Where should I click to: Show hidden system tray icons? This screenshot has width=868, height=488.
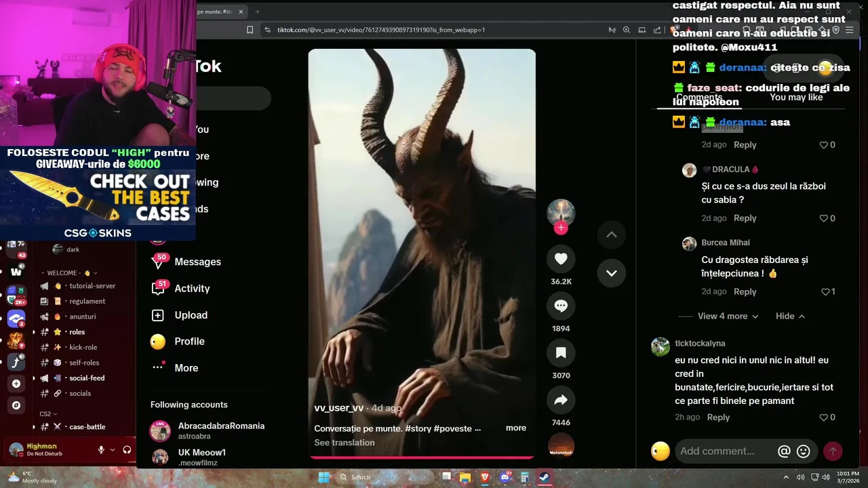tap(786, 477)
